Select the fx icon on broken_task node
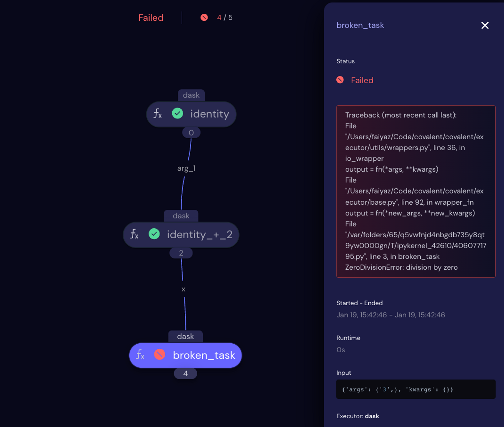Image resolution: width=504 pixels, height=427 pixels. [x=140, y=355]
